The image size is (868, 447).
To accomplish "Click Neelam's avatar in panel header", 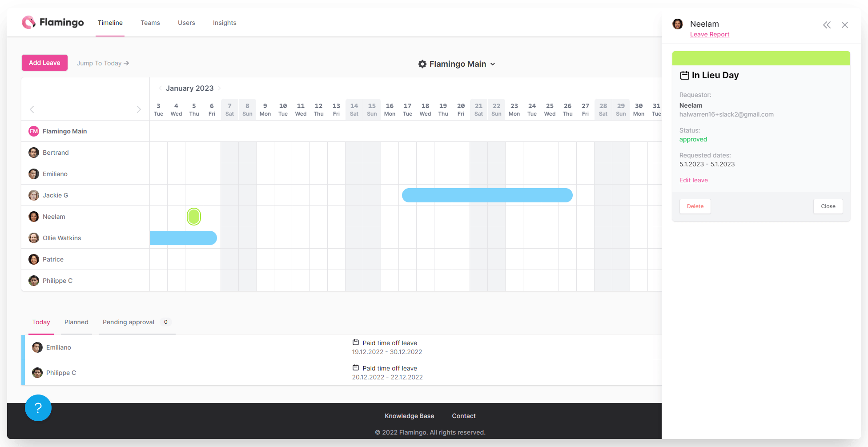I will tap(678, 24).
